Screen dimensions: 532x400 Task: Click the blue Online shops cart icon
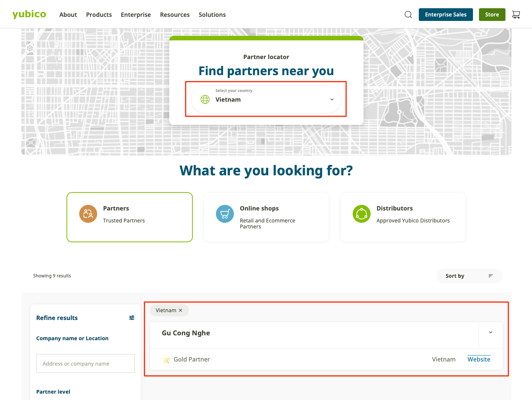pyautogui.click(x=225, y=214)
